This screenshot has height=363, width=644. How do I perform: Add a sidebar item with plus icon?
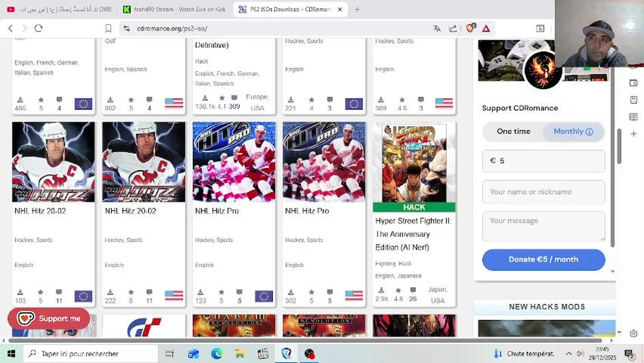[x=633, y=134]
